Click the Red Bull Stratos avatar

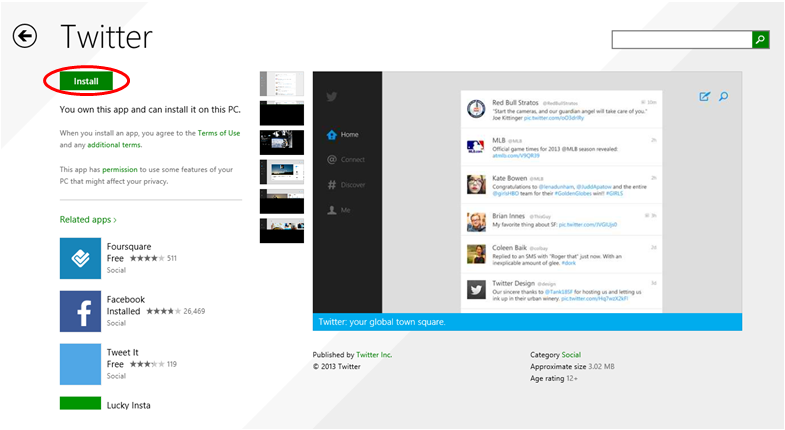(476, 109)
